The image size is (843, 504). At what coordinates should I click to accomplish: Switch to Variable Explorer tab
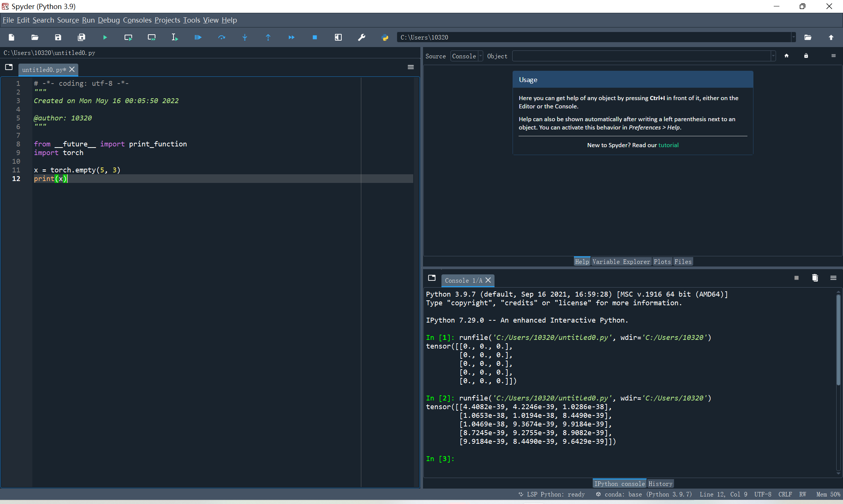click(621, 262)
